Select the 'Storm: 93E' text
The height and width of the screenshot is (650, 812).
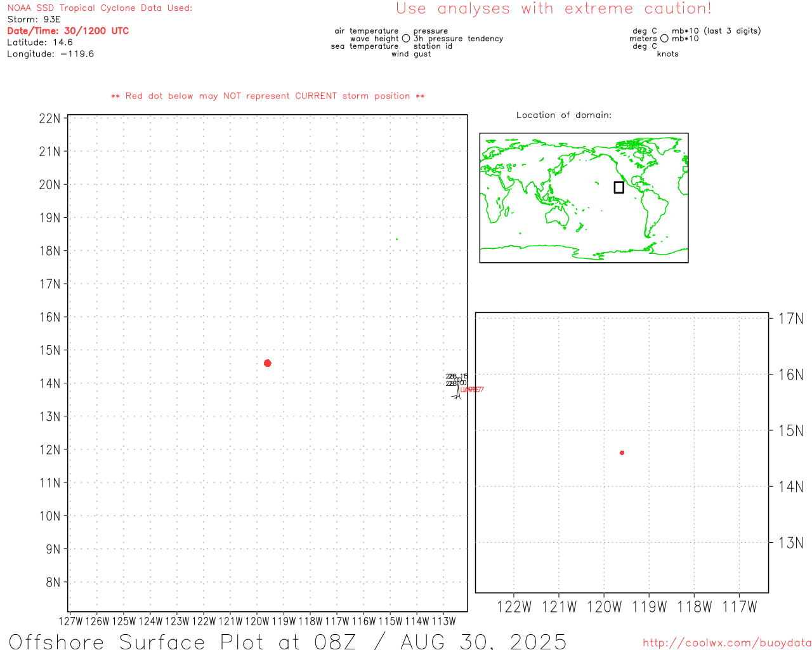click(x=34, y=20)
